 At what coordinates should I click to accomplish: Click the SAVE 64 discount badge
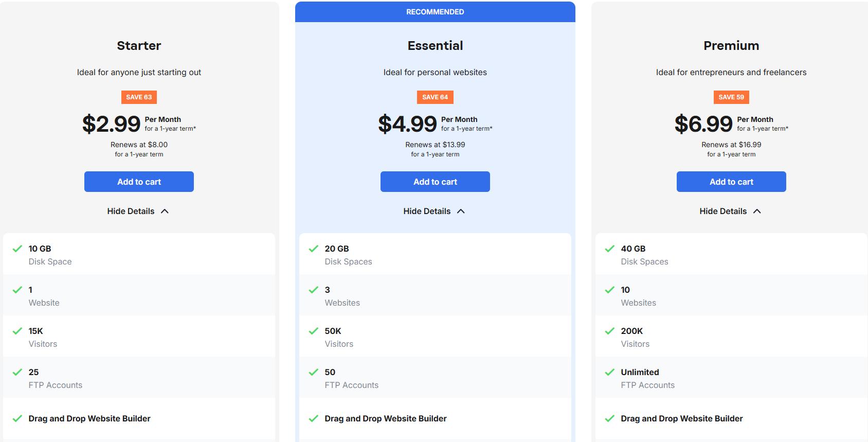pyautogui.click(x=435, y=97)
